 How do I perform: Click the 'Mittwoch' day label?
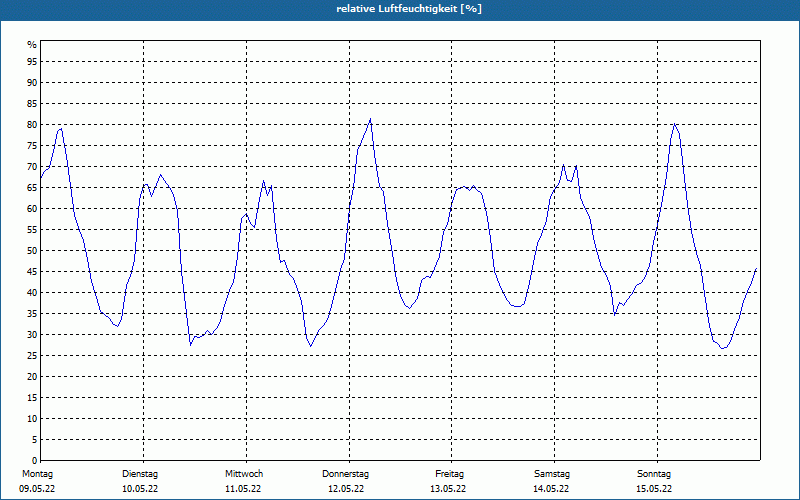(x=244, y=474)
